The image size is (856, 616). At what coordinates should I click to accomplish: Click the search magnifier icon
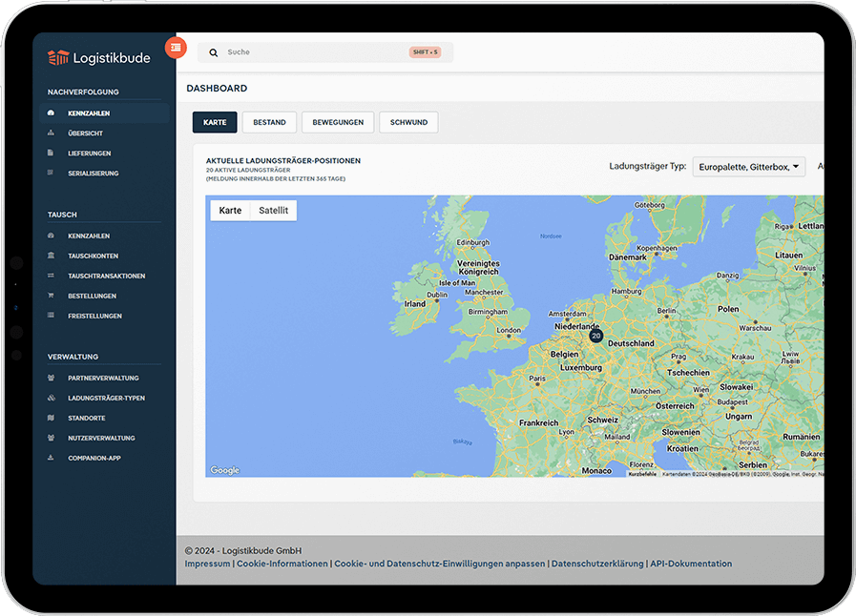pos(214,52)
